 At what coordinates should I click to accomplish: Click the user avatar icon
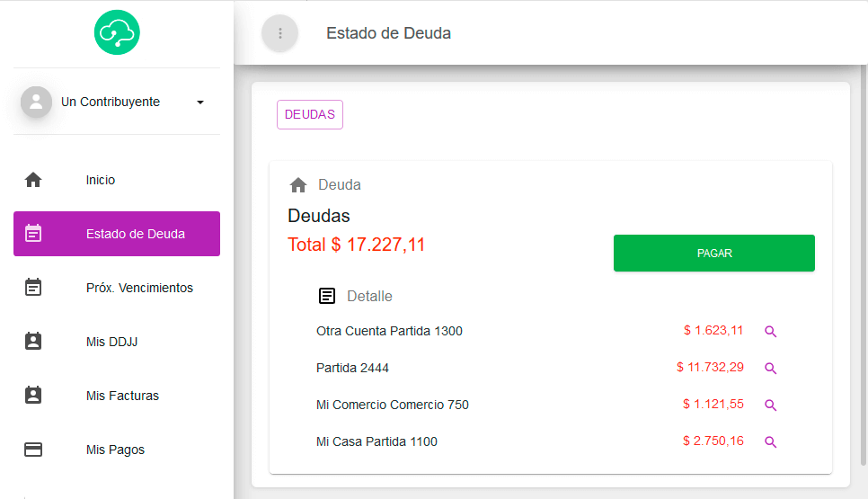click(x=36, y=102)
